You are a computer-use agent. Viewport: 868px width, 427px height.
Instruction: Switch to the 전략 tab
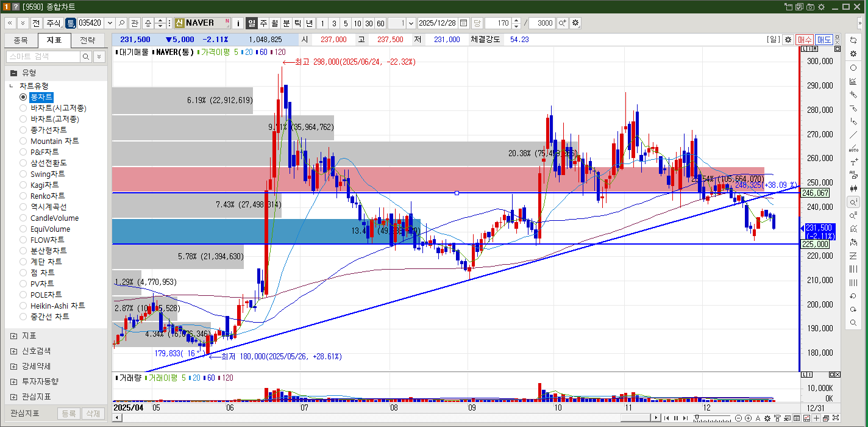click(x=87, y=40)
